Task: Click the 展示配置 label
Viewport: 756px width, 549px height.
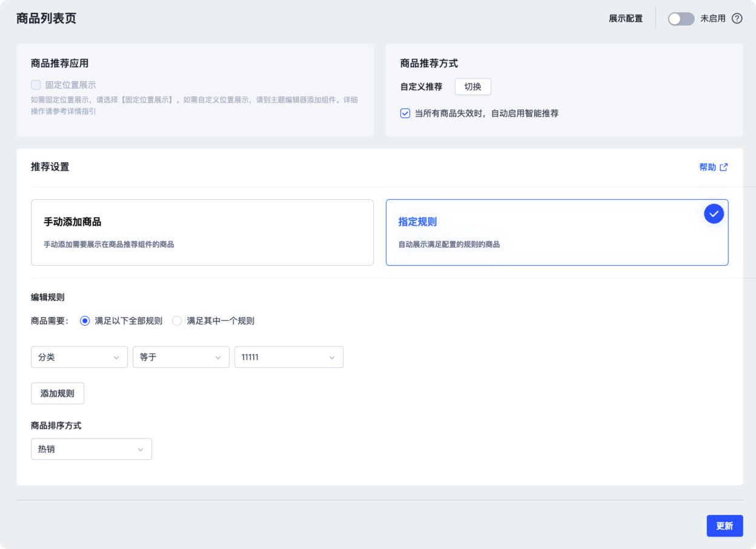Action: point(626,19)
